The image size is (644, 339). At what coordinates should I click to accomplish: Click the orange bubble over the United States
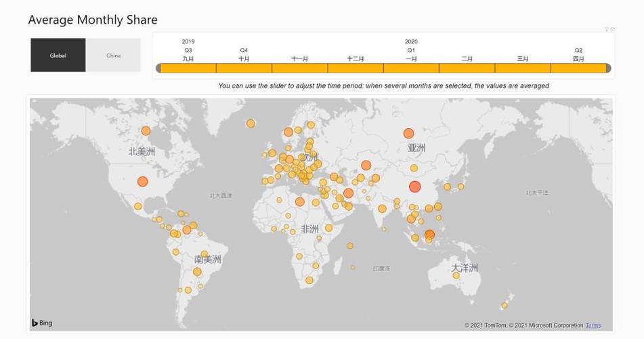(142, 182)
